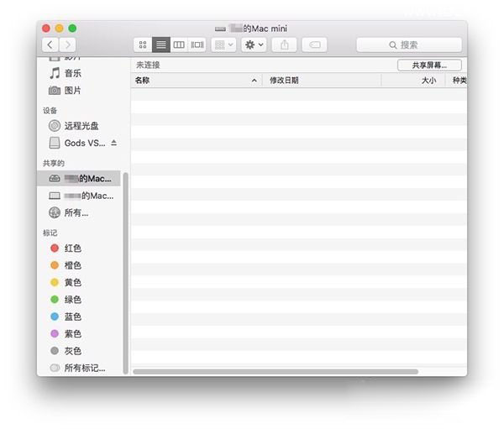Select the highlighted 的Mac... shared computer

(x=79, y=178)
